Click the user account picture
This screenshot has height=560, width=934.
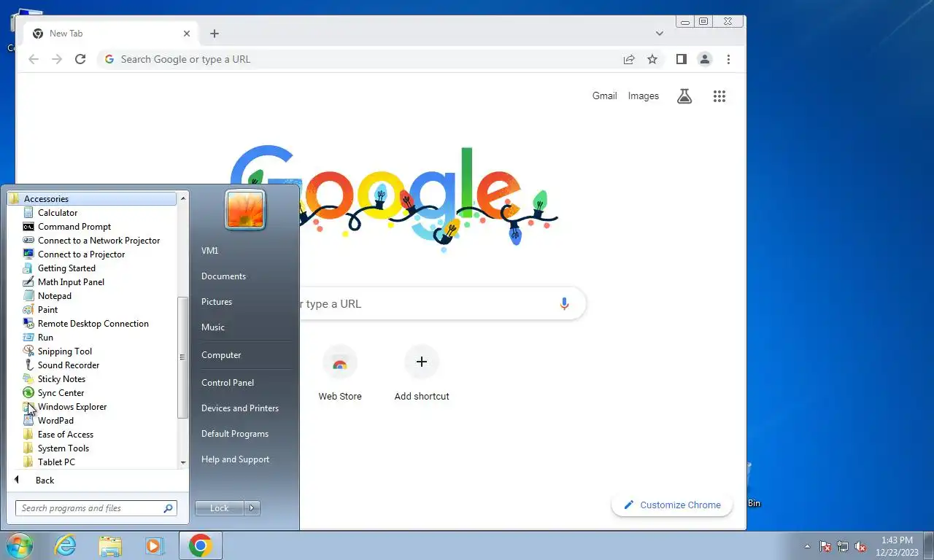click(245, 210)
